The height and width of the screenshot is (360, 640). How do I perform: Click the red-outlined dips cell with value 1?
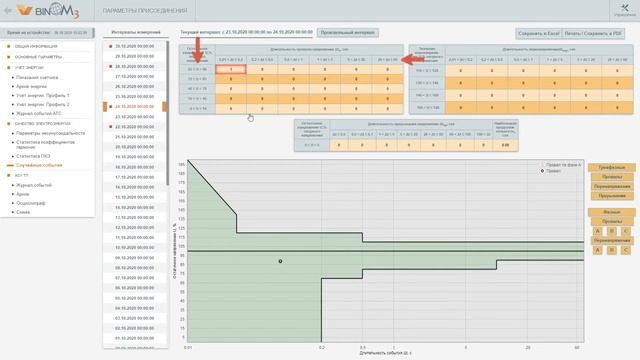click(x=231, y=69)
